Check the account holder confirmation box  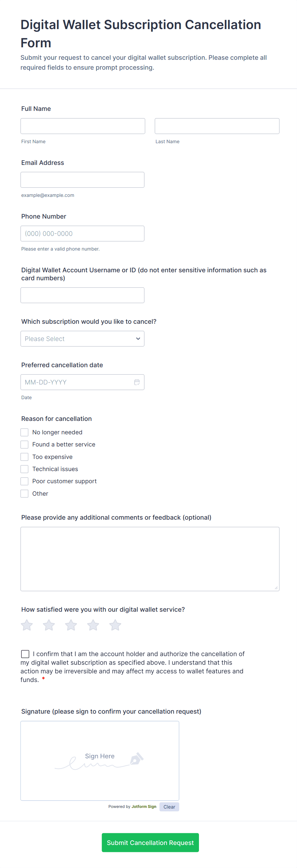point(25,654)
